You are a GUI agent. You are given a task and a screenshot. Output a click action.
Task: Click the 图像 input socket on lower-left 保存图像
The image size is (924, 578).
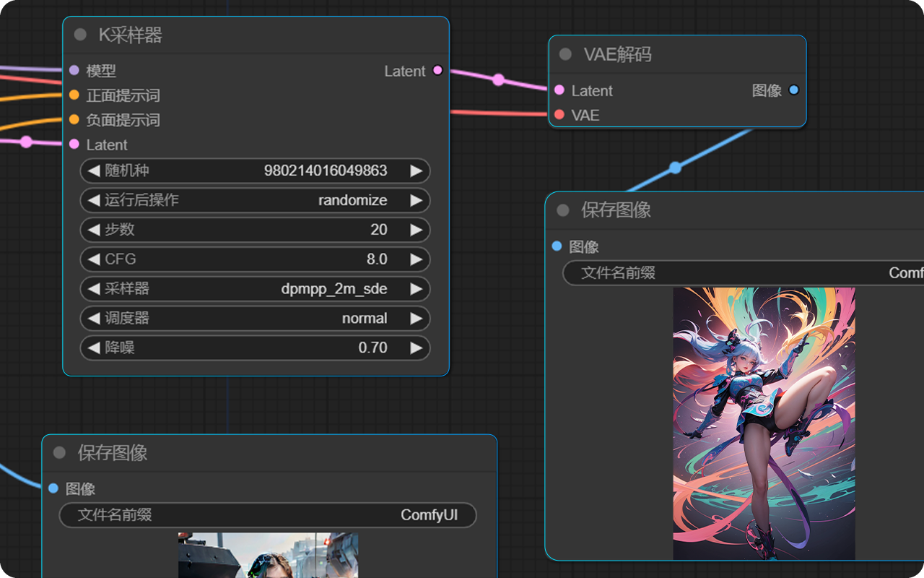(x=53, y=488)
